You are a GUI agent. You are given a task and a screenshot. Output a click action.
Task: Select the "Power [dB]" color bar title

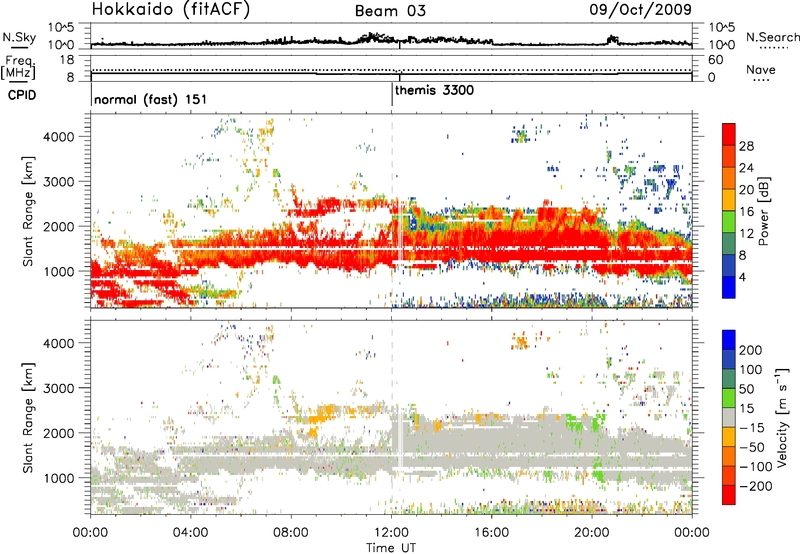coord(763,211)
